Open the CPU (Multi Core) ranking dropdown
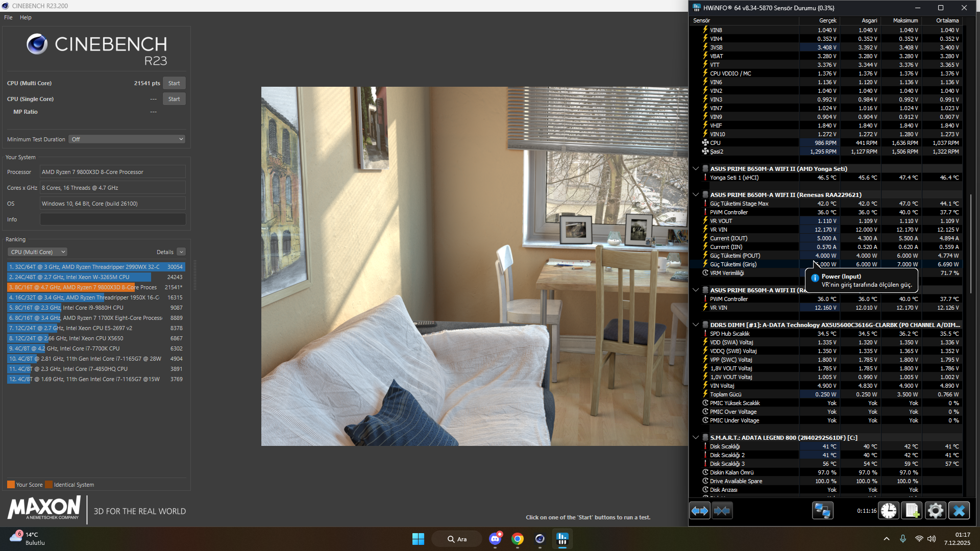Screen dimensions: 980x551 click(38, 252)
